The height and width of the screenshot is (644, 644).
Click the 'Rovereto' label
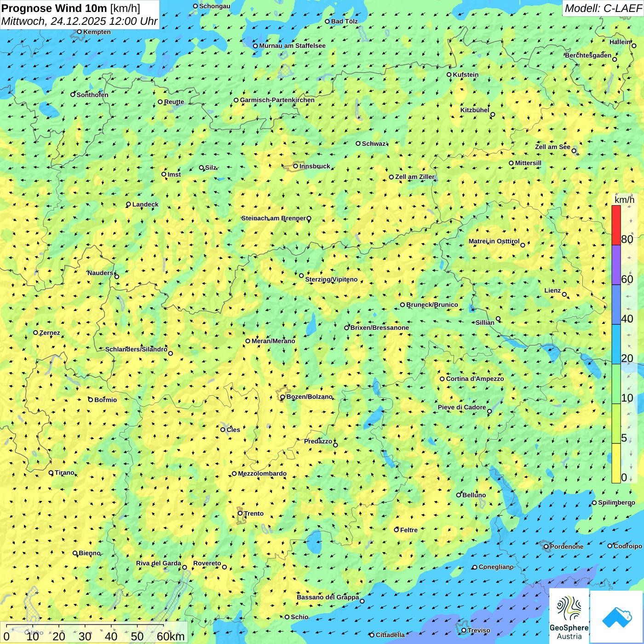[x=207, y=563]
